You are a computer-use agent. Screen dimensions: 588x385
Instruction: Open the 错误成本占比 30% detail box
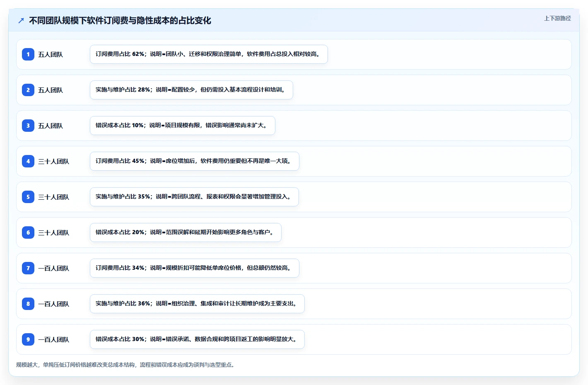pyautogui.click(x=197, y=339)
